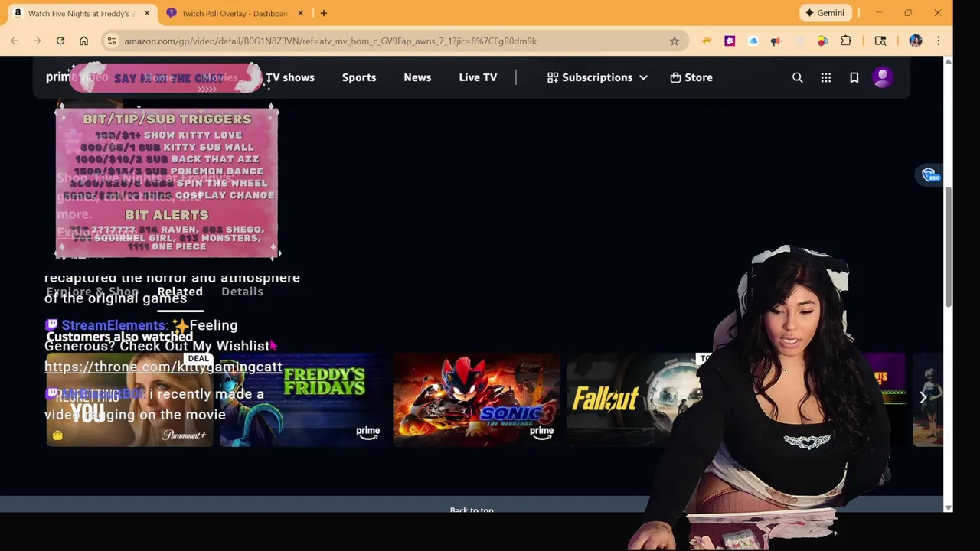
Task: Open a new browser tab
Action: (x=324, y=13)
